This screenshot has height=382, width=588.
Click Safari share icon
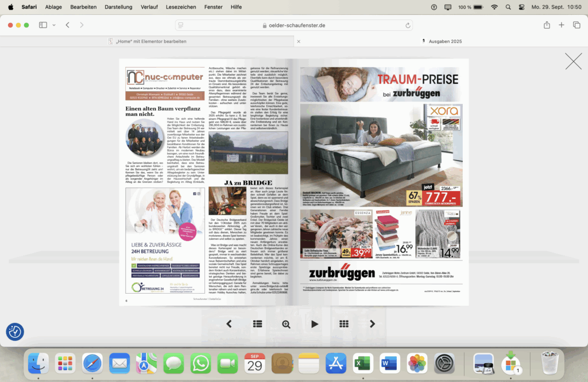(547, 25)
